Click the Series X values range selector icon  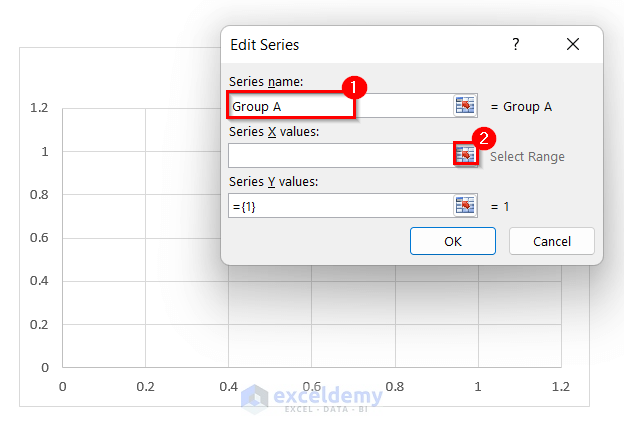[x=465, y=155]
